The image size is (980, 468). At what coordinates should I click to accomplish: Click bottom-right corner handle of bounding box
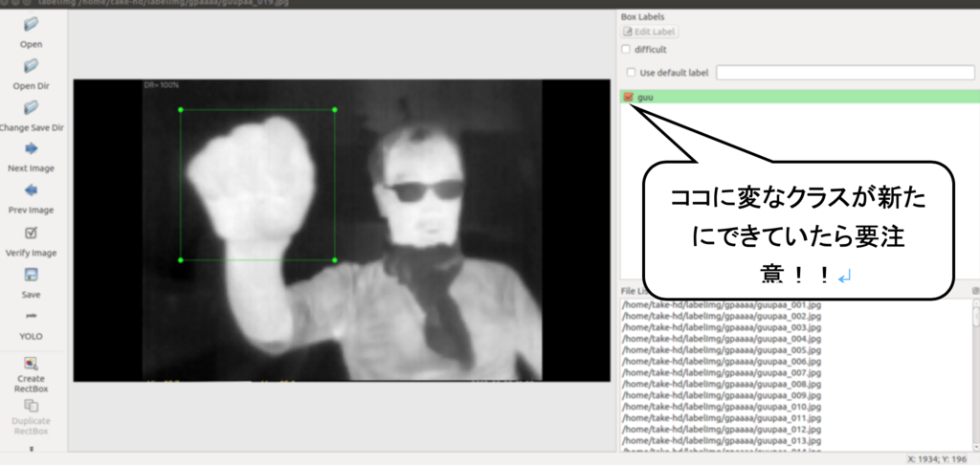(334, 260)
